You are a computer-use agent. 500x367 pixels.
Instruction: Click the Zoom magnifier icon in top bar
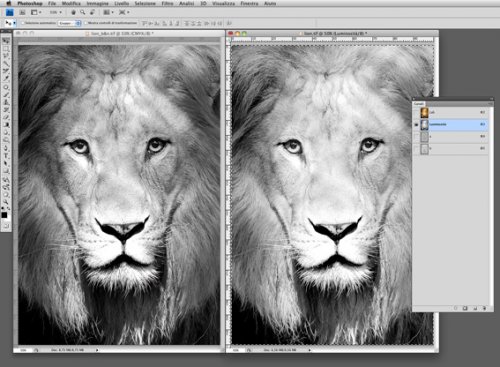tap(82, 12)
